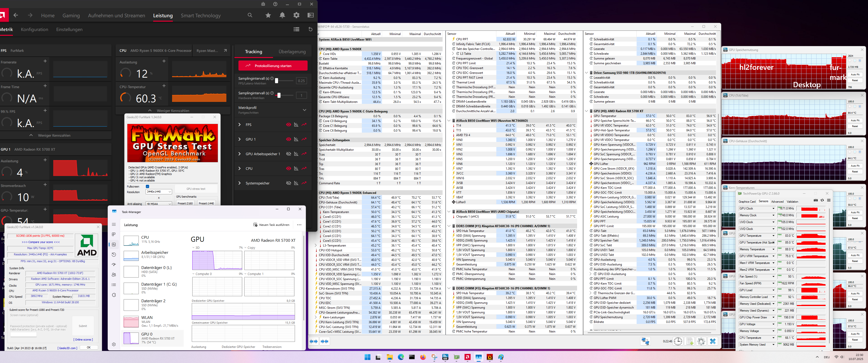
Task: Open HWiNFO sensor settings gear
Action: (701, 342)
